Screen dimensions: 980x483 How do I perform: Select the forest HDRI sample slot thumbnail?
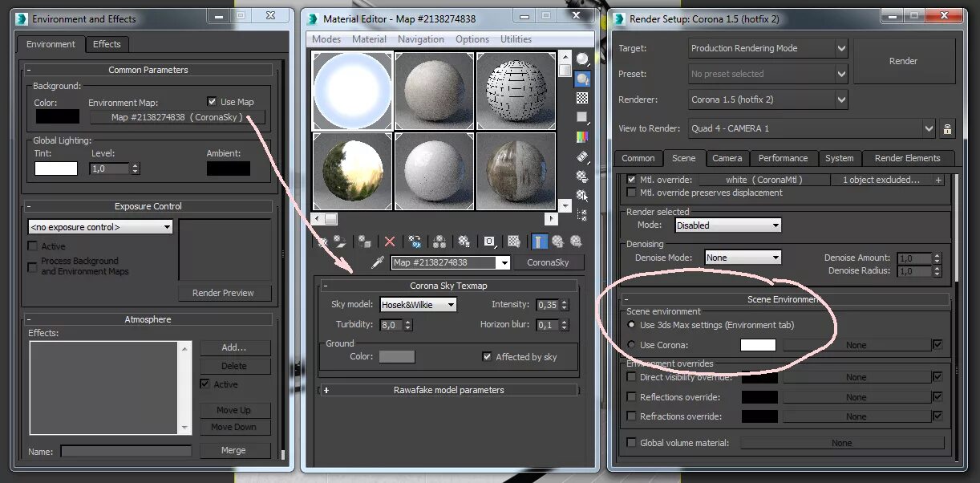click(x=352, y=172)
